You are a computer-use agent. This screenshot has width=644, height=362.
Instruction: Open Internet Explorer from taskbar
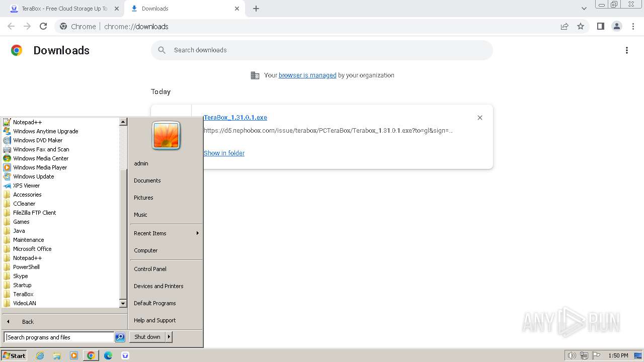point(40,355)
